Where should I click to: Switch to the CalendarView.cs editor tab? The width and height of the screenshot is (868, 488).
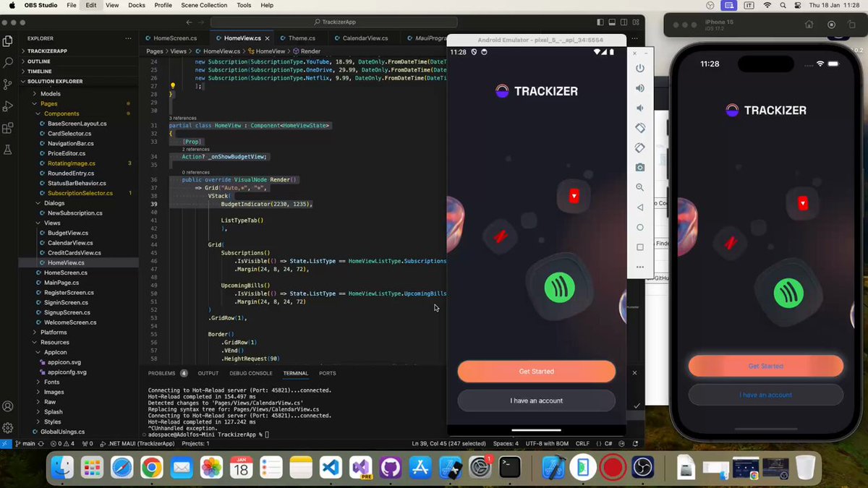(x=365, y=38)
